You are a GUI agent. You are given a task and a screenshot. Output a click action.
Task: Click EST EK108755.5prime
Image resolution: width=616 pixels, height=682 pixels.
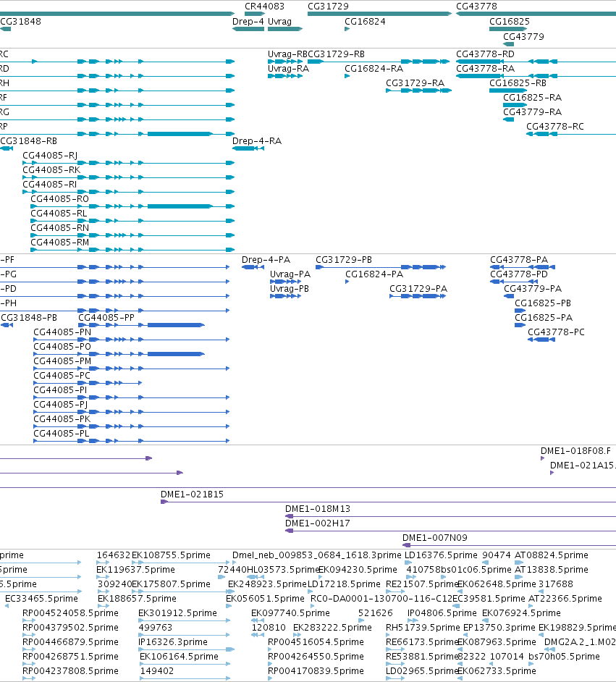pyautogui.click(x=171, y=555)
